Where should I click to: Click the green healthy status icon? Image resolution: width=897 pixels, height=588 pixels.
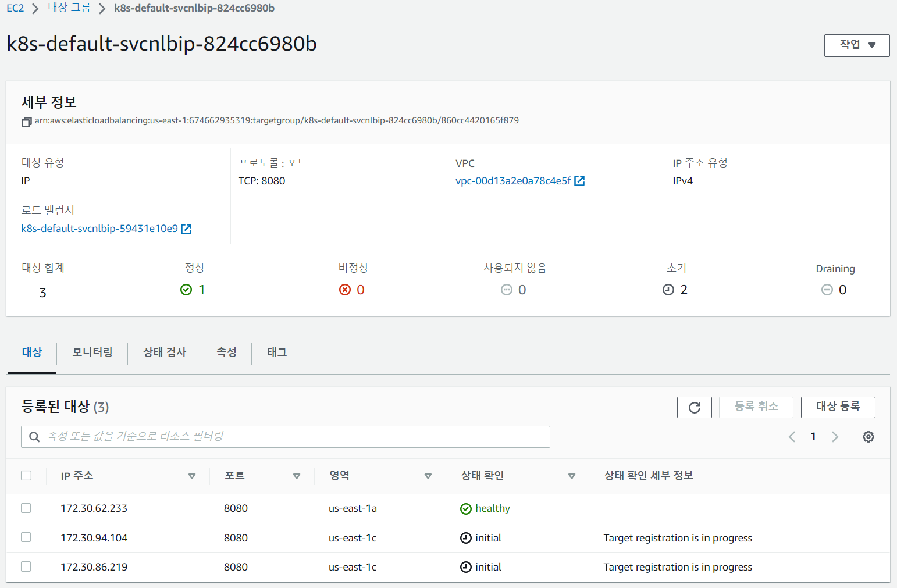coord(465,509)
